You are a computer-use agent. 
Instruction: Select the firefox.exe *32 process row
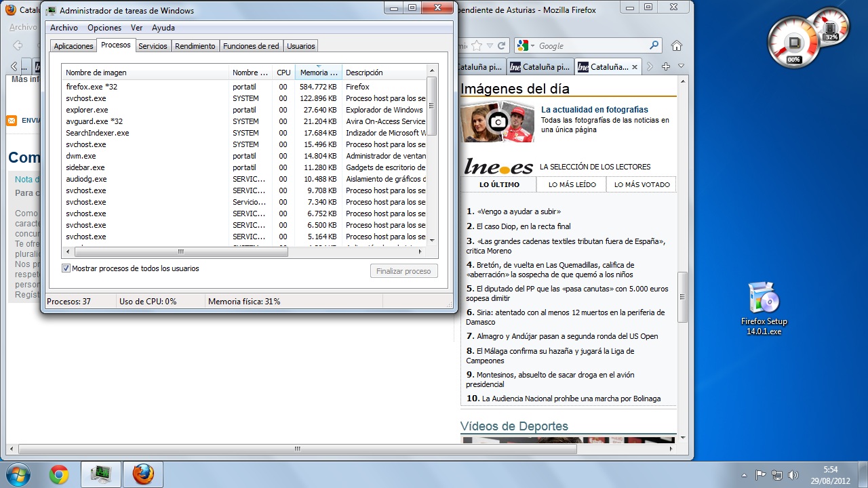tap(245, 87)
